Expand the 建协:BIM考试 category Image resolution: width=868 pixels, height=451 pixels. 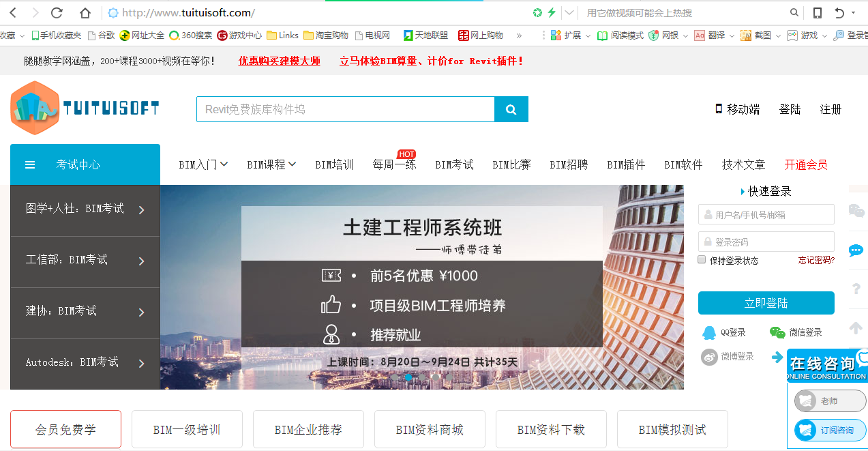[x=85, y=312]
